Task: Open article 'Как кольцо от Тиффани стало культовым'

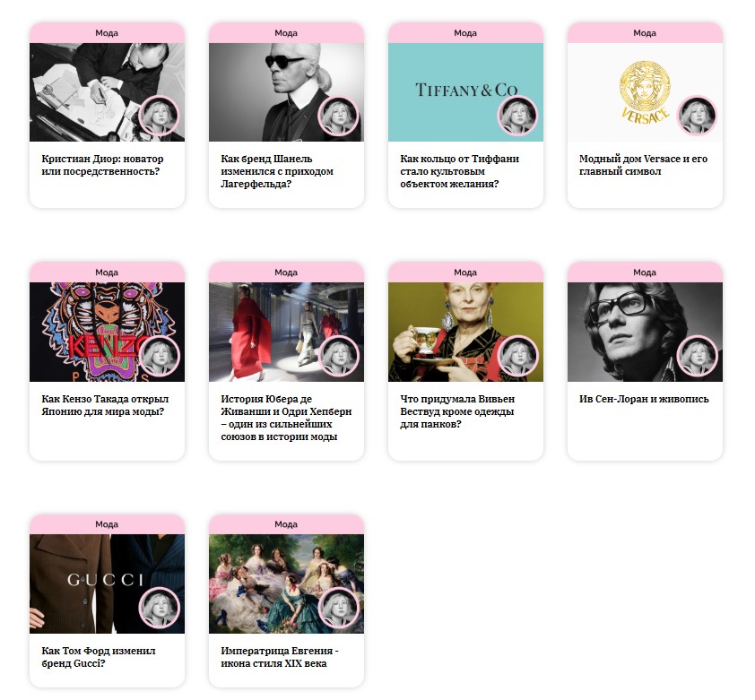Action: (x=459, y=171)
